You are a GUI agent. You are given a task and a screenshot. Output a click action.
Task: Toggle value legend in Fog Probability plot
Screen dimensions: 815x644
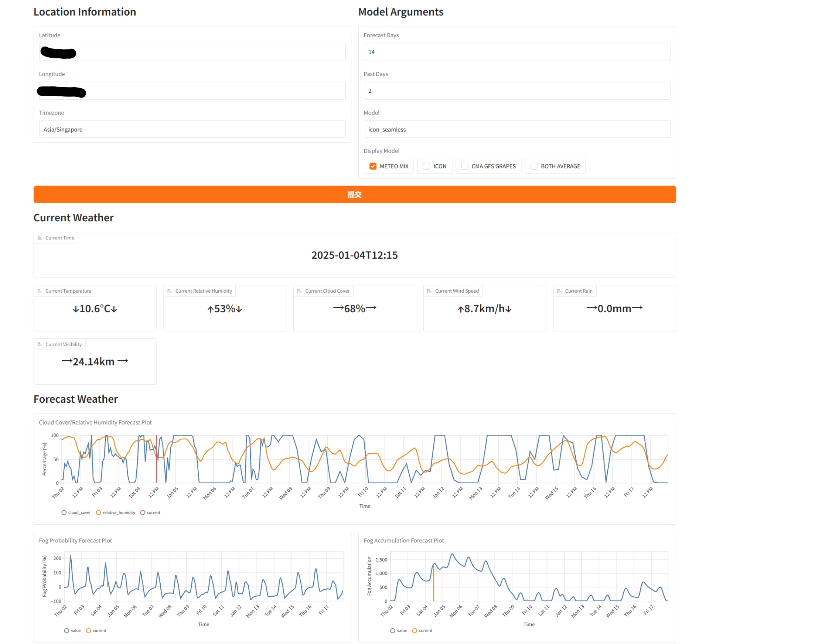pos(67,631)
